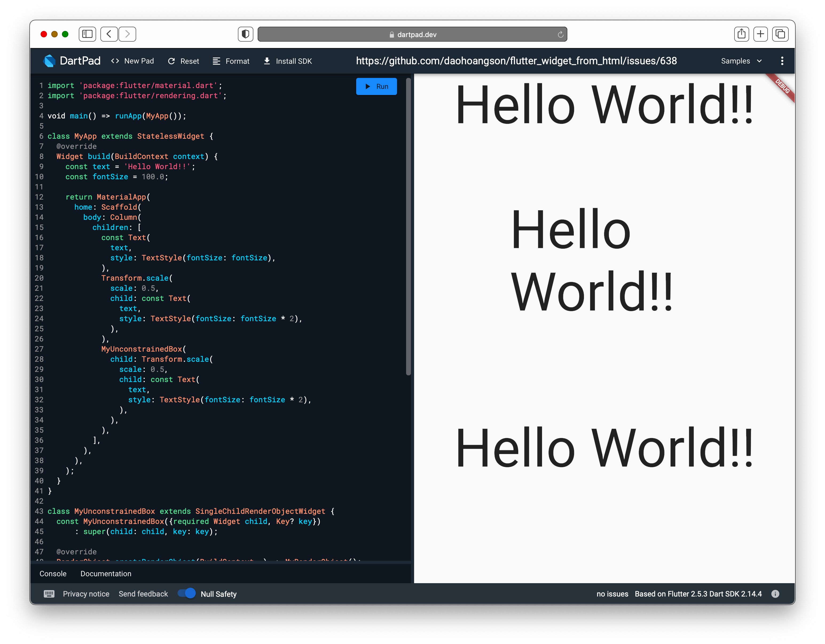
Task: Reset the current pad
Action: pos(183,61)
